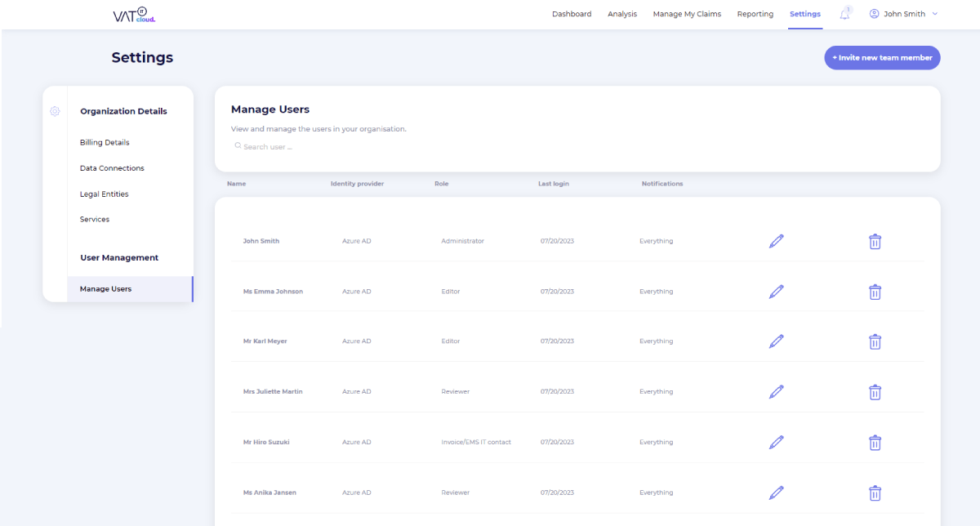Select Data Connections in the sidebar

(x=112, y=168)
